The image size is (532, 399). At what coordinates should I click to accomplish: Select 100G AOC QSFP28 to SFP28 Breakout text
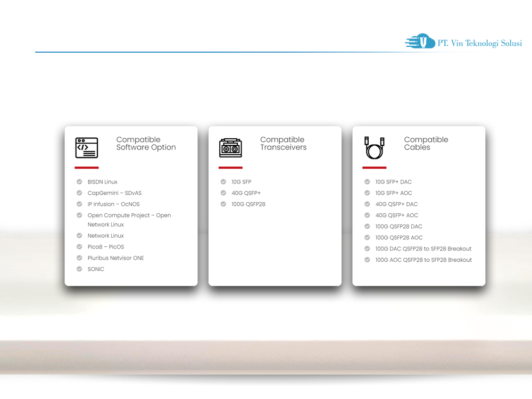click(423, 260)
